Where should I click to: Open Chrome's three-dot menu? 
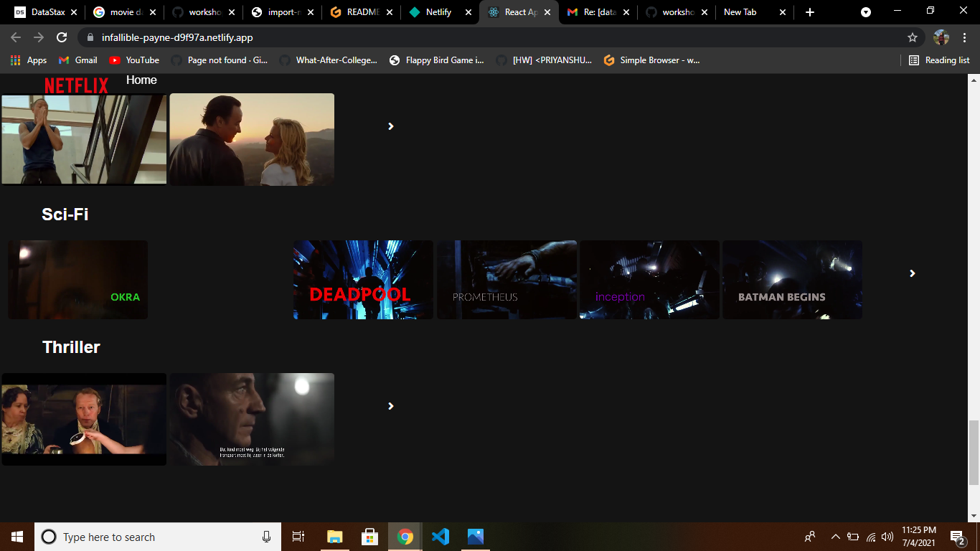tap(965, 37)
